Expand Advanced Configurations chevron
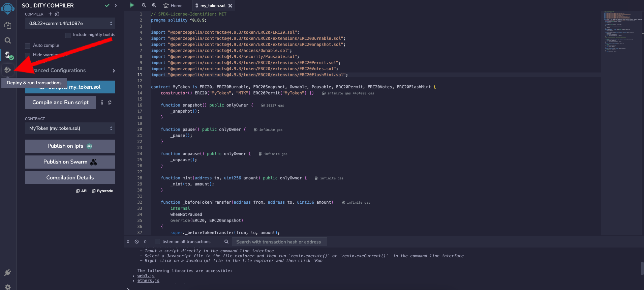 tap(114, 70)
